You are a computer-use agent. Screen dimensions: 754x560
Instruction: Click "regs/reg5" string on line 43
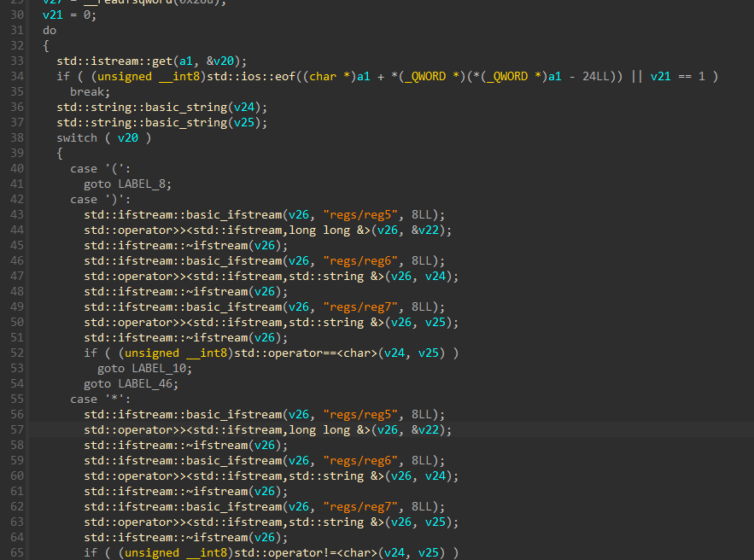click(360, 215)
